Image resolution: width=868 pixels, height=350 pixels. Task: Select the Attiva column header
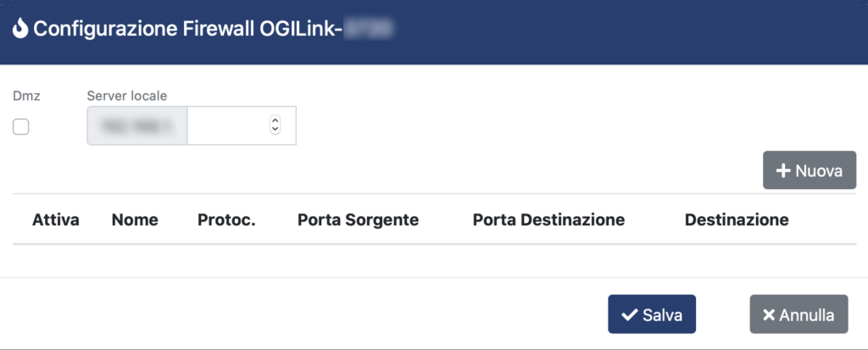click(x=55, y=219)
